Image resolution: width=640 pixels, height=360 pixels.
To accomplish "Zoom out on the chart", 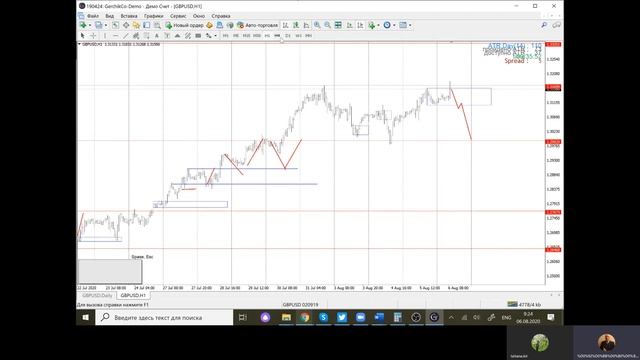I will click(x=327, y=25).
